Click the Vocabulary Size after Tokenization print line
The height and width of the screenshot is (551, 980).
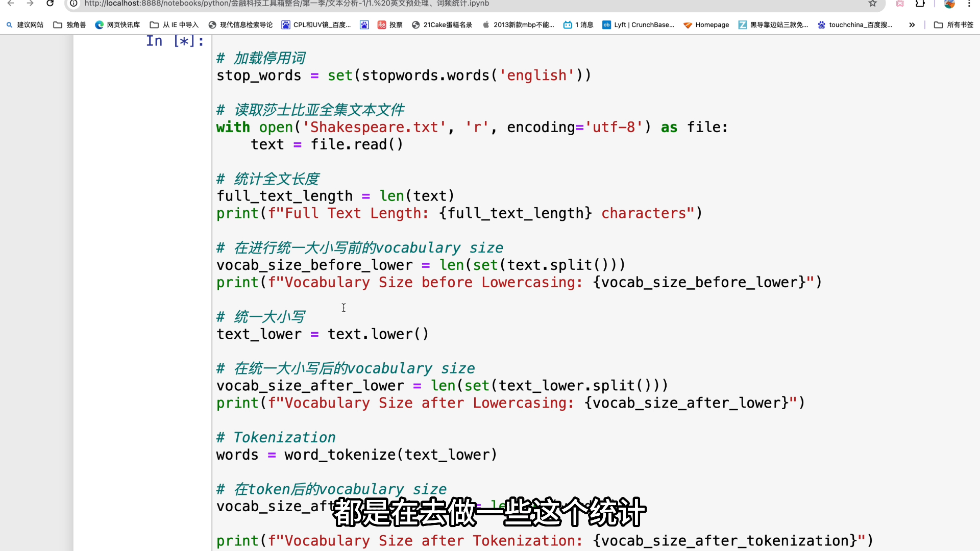[545, 540]
